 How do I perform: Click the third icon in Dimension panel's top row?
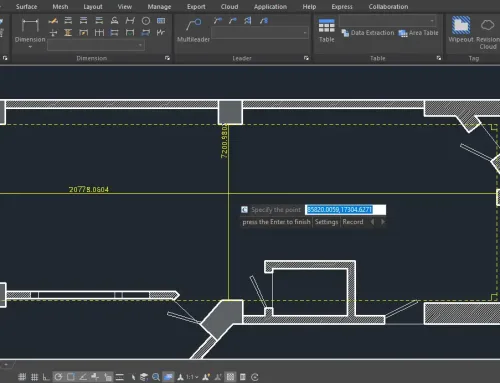83,21
